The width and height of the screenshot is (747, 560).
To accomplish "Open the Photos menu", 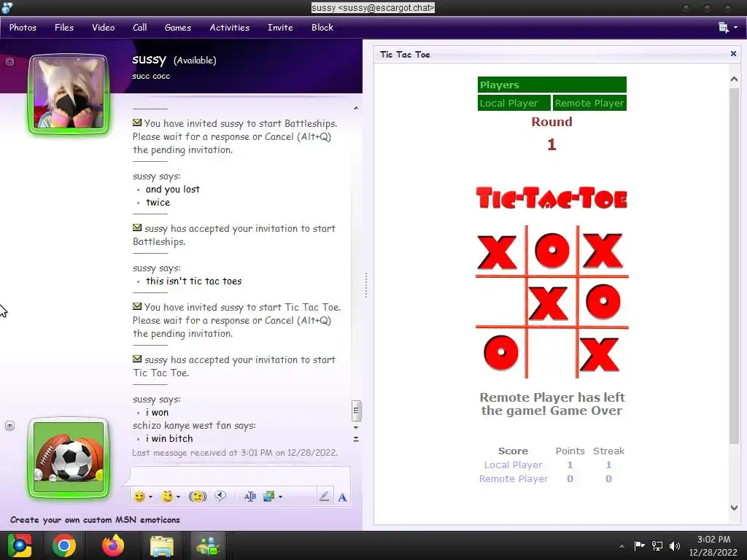I will pyautogui.click(x=23, y=28).
